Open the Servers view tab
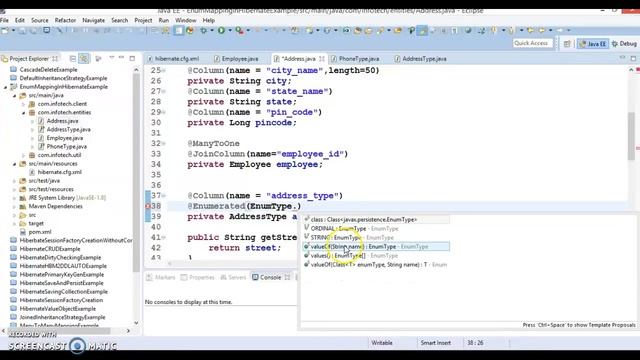The height and width of the screenshot is (360, 640). pos(233,278)
